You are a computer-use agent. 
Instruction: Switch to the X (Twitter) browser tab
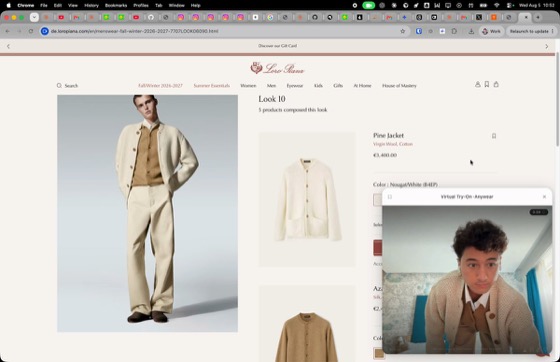pos(479,17)
